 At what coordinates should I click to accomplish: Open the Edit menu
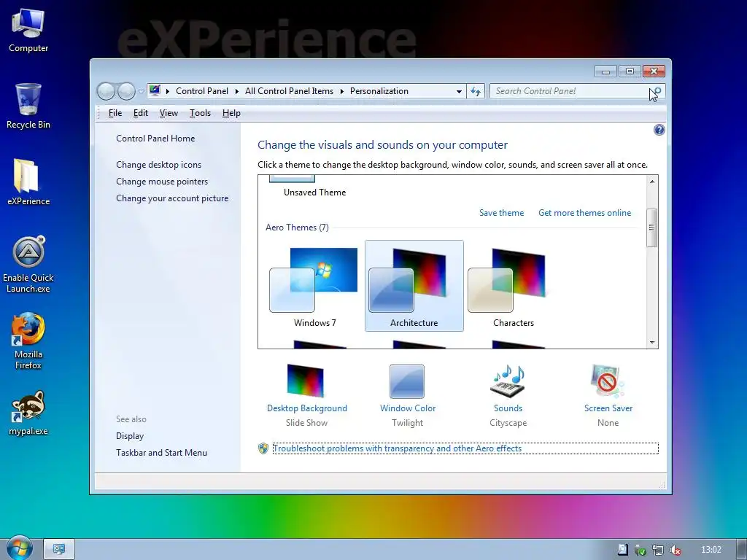141,113
